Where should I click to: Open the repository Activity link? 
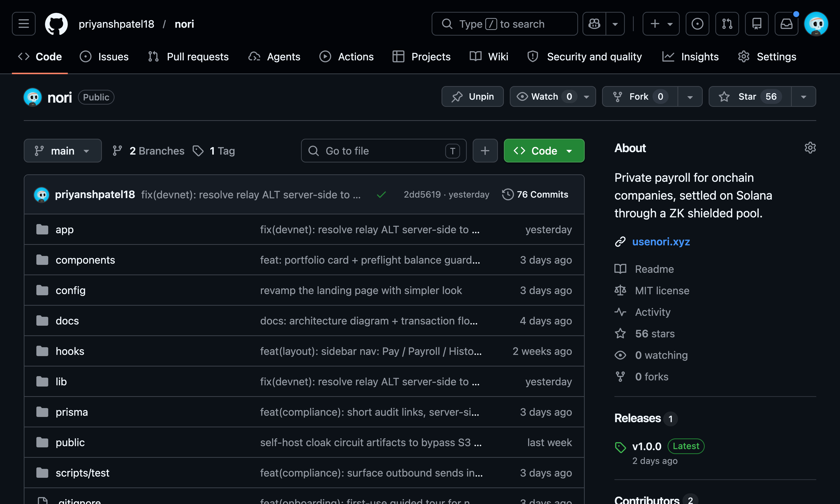pos(643,312)
